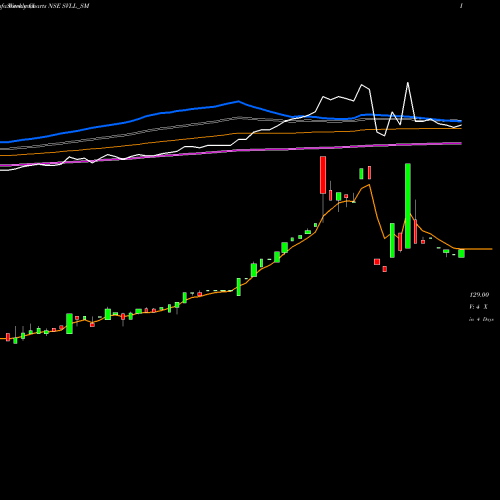500x500 pixels.
Task: Select the last green candle on the chart
Action: [461, 253]
